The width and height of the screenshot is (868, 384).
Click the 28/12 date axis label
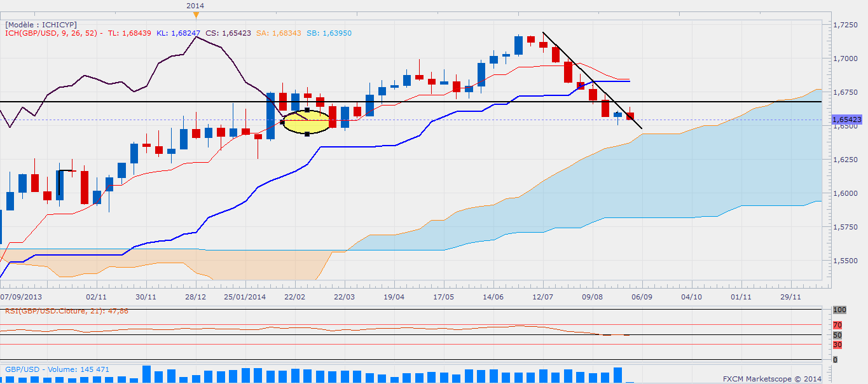coord(196,297)
